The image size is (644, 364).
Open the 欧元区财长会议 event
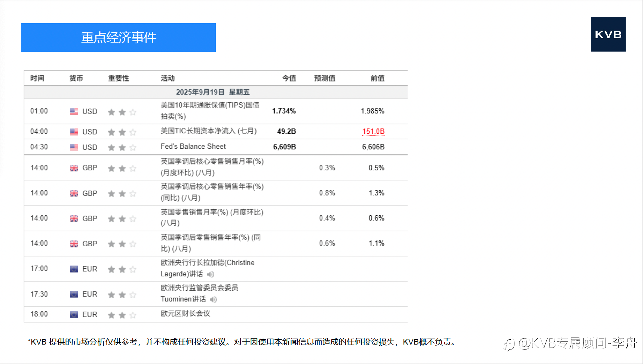pyautogui.click(x=185, y=314)
